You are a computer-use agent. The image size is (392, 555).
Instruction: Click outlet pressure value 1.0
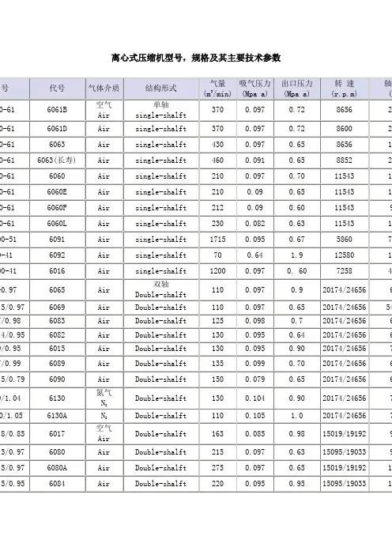297,416
